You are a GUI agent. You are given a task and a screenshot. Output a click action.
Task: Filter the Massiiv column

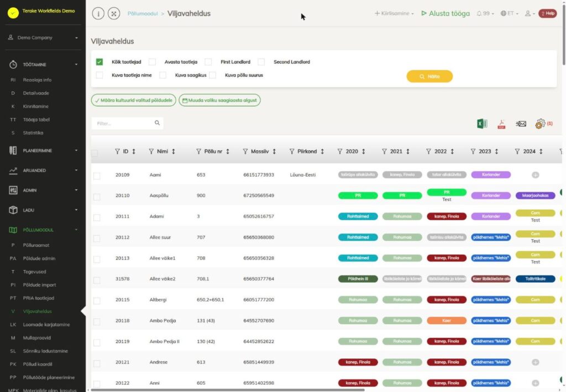[x=245, y=151]
